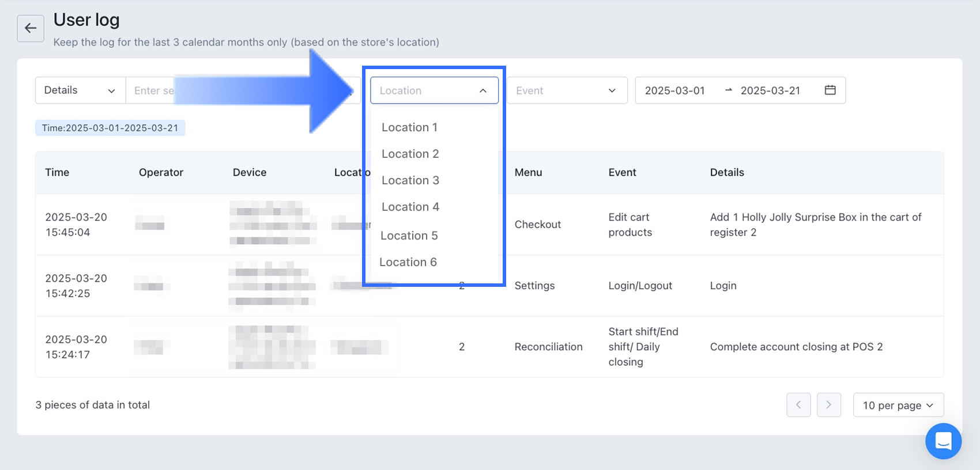This screenshot has width=980, height=470.
Task: Open the chat support bubble
Action: click(x=943, y=441)
